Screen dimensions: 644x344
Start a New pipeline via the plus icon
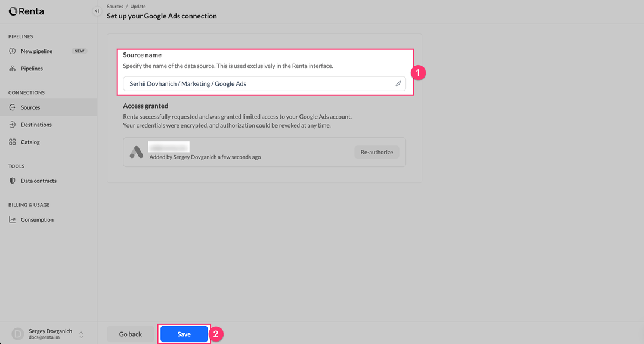coord(13,51)
